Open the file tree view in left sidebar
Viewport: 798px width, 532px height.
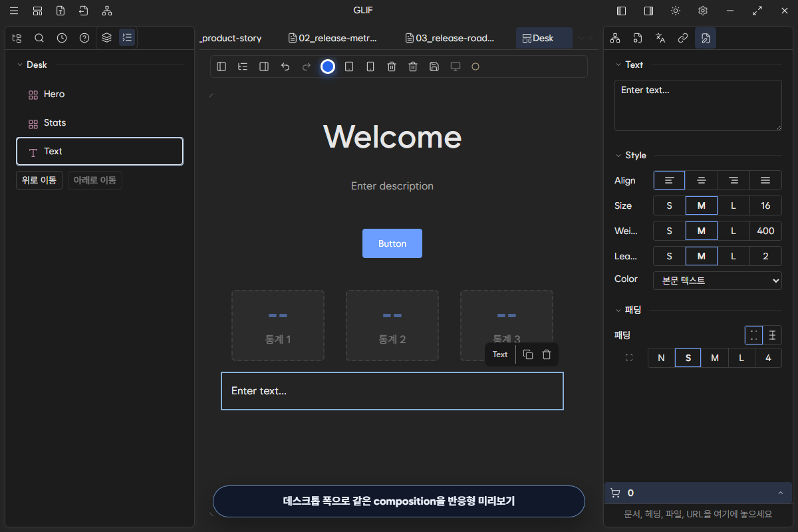coord(17,38)
